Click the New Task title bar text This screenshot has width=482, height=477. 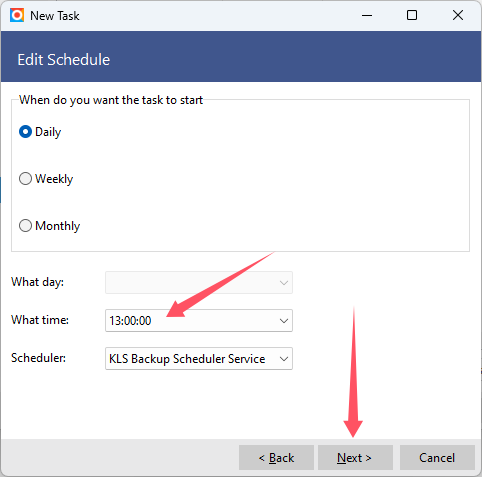click(x=55, y=16)
